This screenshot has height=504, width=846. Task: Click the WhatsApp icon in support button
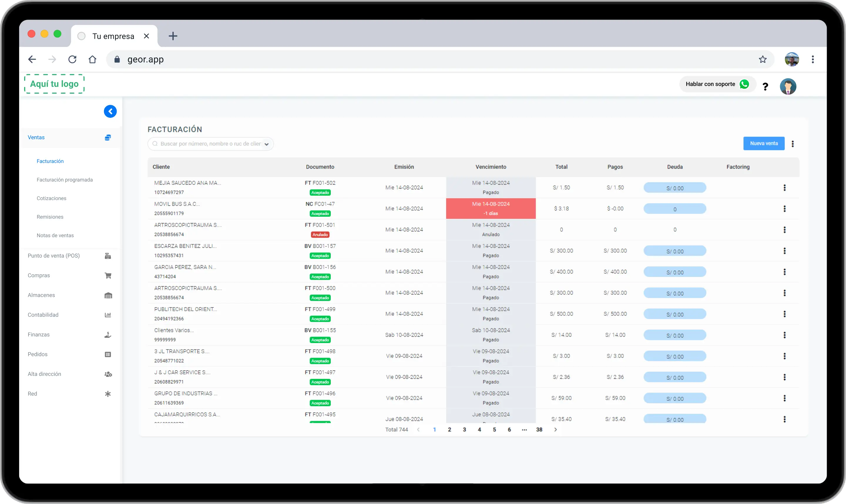(744, 84)
